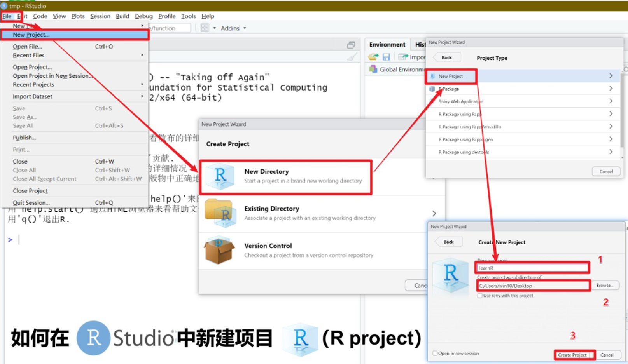
Task: Open the Code menu
Action: coord(40,16)
